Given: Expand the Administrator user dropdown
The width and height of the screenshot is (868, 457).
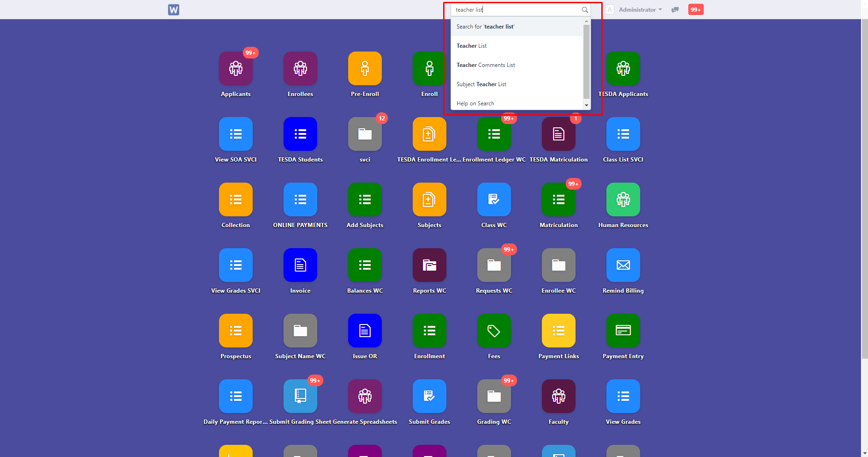Looking at the screenshot, I should 640,9.
